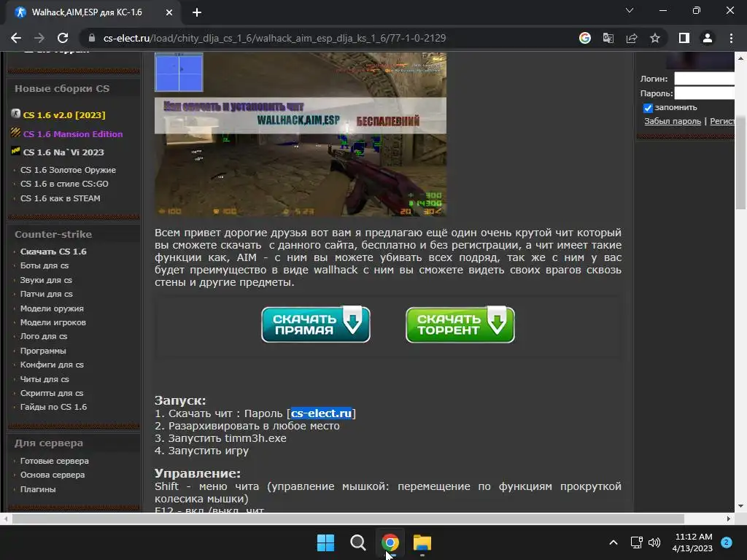Click the horizontal page scrollbar
This screenshot has height=560, width=747.
348,518
